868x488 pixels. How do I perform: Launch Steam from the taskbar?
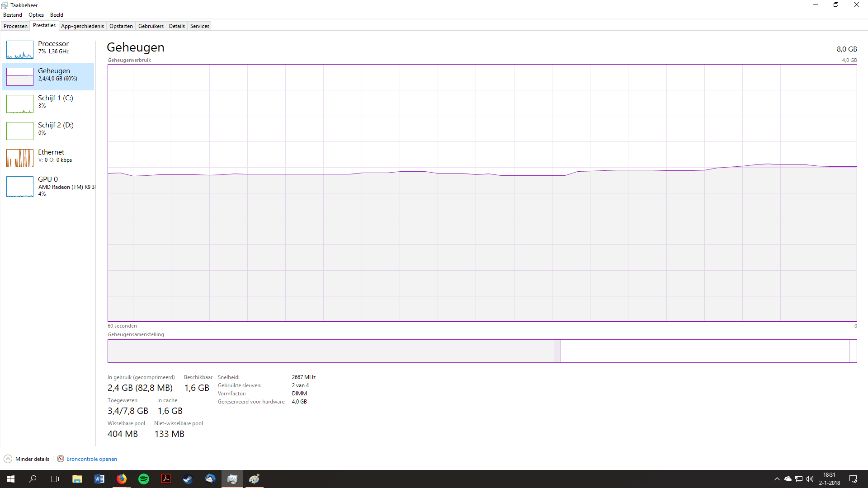pyautogui.click(x=188, y=479)
